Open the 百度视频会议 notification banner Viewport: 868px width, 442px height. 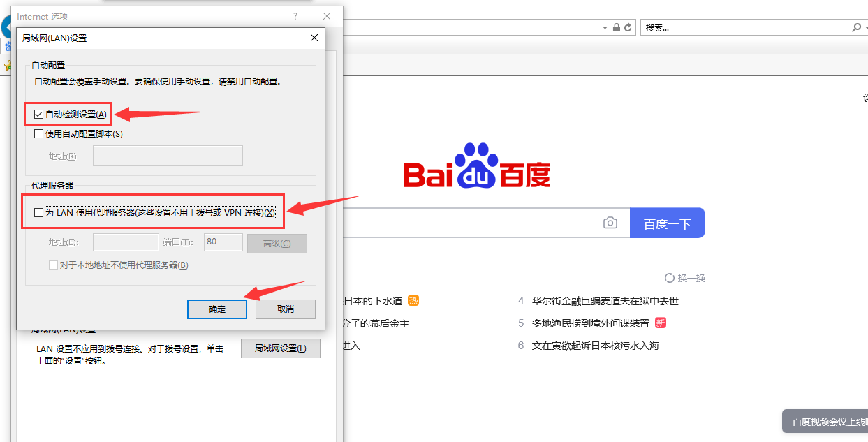tap(827, 422)
